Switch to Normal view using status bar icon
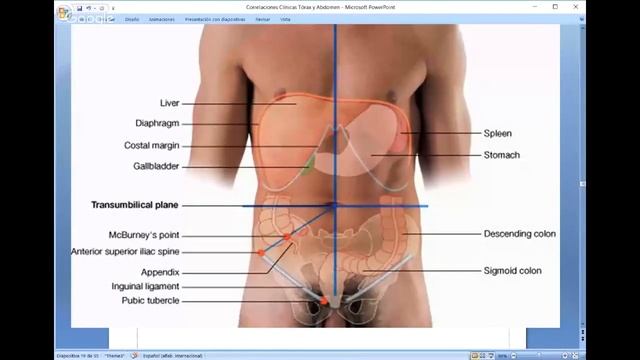Image resolution: width=640 pixels, height=360 pixels. [475, 356]
